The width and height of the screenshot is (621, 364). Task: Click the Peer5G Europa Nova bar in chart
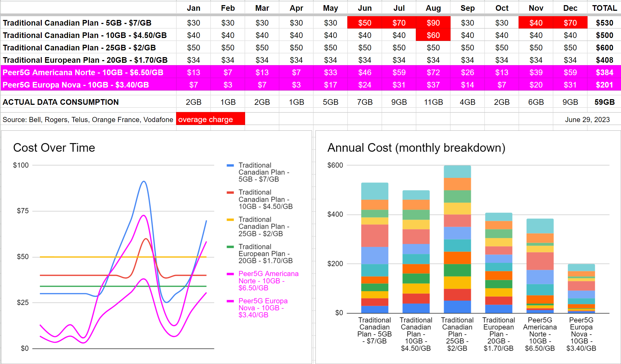581,288
